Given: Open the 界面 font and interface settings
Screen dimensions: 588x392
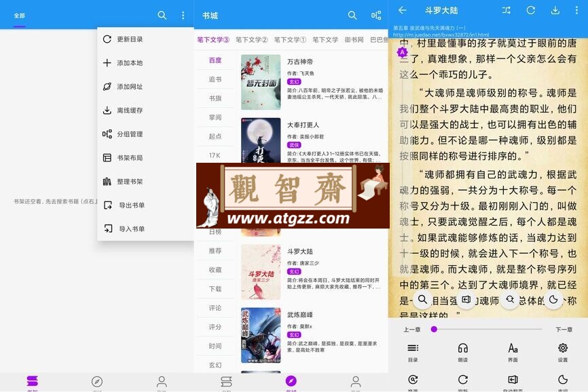Looking at the screenshot, I should pyautogui.click(x=513, y=352).
